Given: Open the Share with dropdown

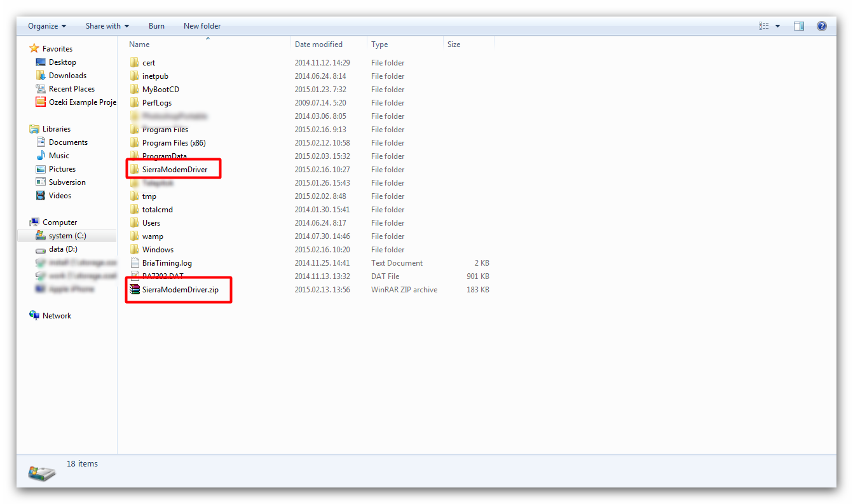Looking at the screenshot, I should (107, 25).
